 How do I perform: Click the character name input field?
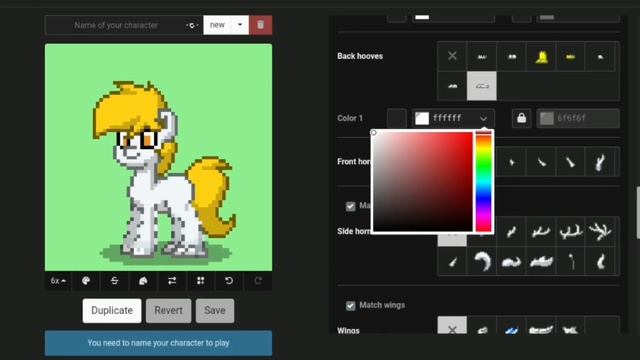pos(124,25)
